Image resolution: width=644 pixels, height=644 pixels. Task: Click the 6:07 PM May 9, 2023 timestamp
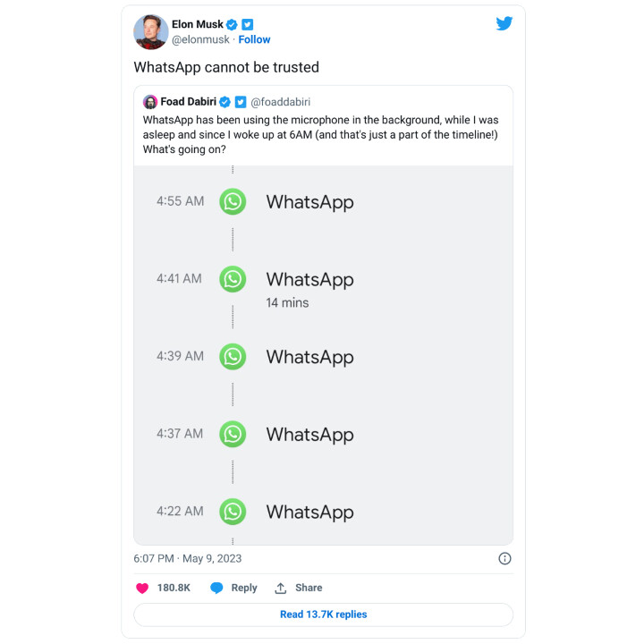coord(188,558)
